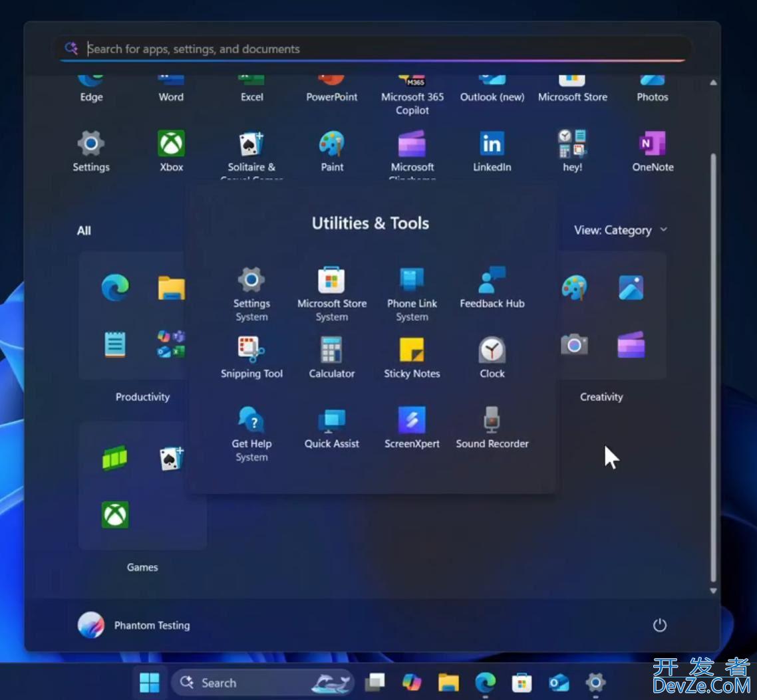
Task: Click Edge label in pinned apps
Action: (x=91, y=97)
